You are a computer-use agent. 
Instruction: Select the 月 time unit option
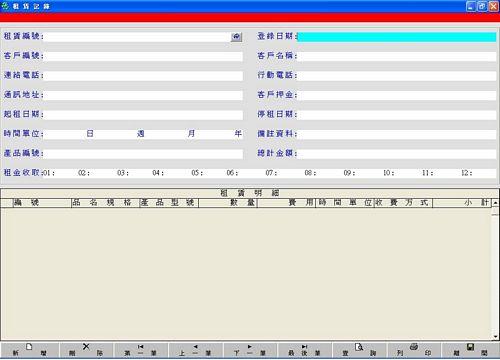(191, 134)
